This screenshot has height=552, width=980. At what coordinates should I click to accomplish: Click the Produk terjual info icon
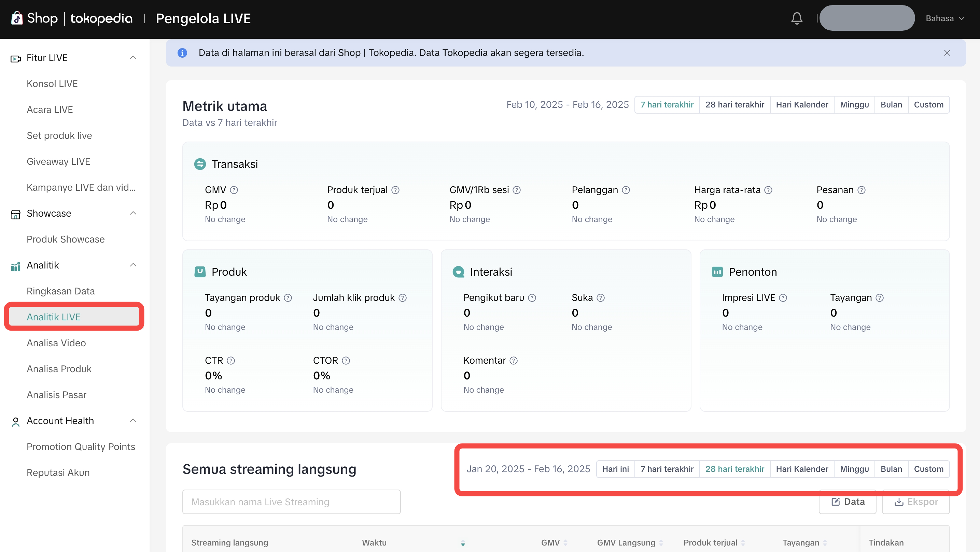[395, 190]
